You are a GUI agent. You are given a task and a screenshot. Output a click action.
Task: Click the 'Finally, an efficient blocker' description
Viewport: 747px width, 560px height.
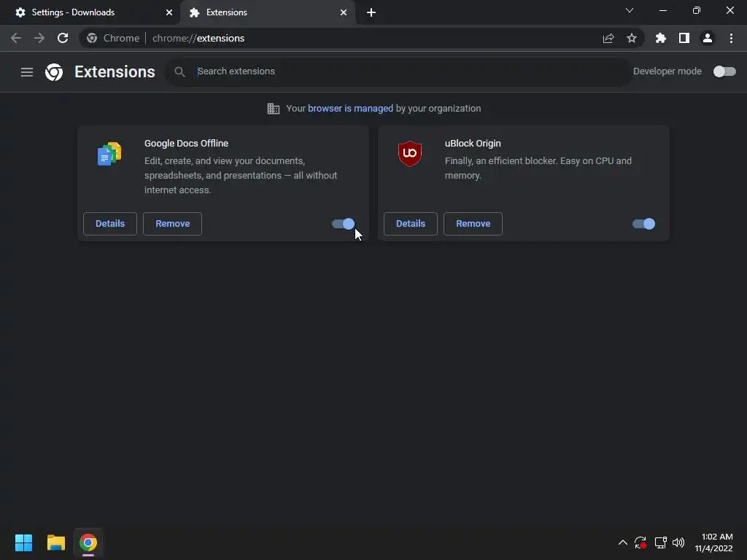tap(538, 168)
